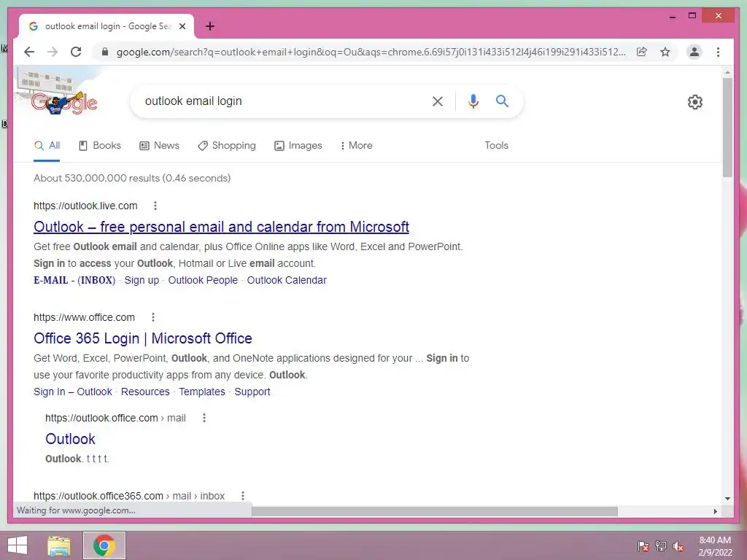Click the network icon in system tray
The image size is (747, 560).
click(x=660, y=545)
